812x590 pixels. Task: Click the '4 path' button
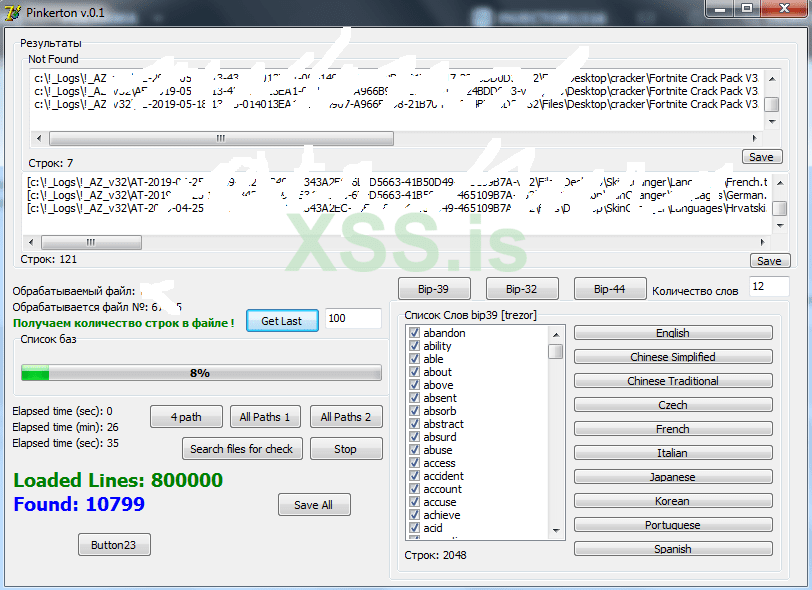(x=186, y=417)
